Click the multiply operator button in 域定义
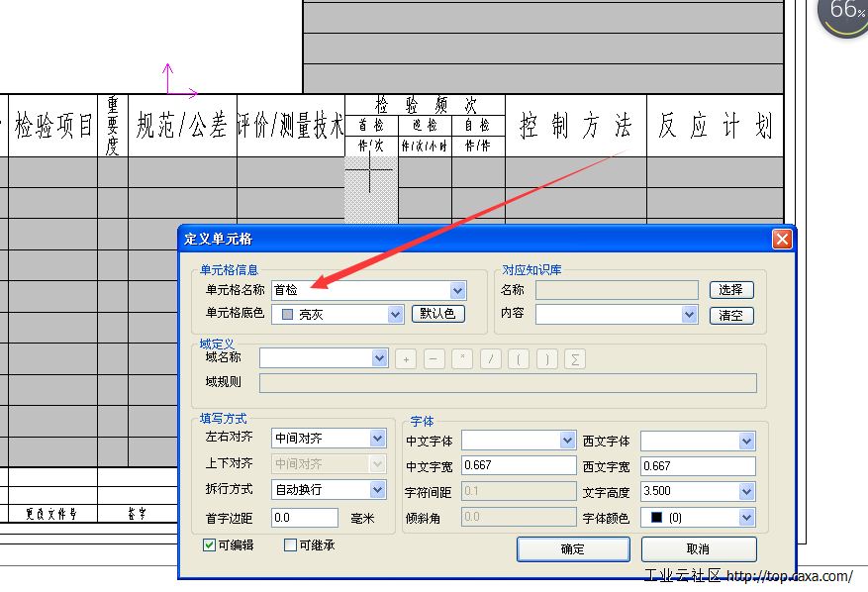868x592 pixels. [462, 359]
